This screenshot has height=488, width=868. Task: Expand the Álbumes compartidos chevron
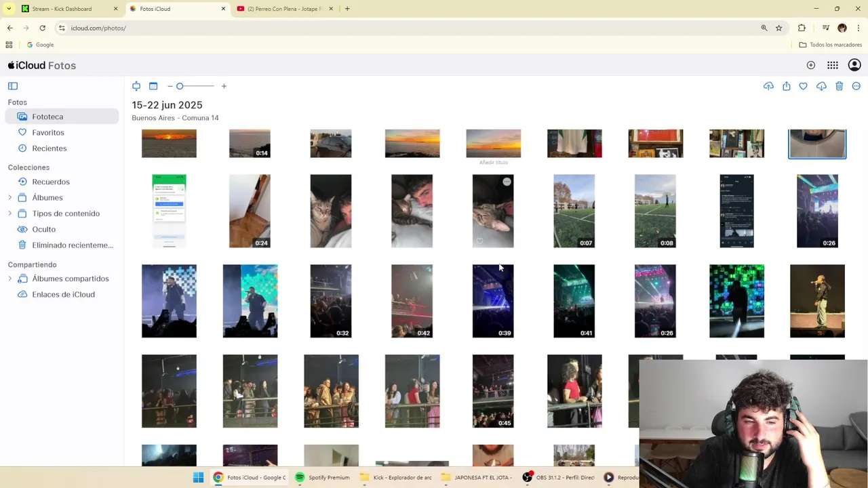(9, 279)
